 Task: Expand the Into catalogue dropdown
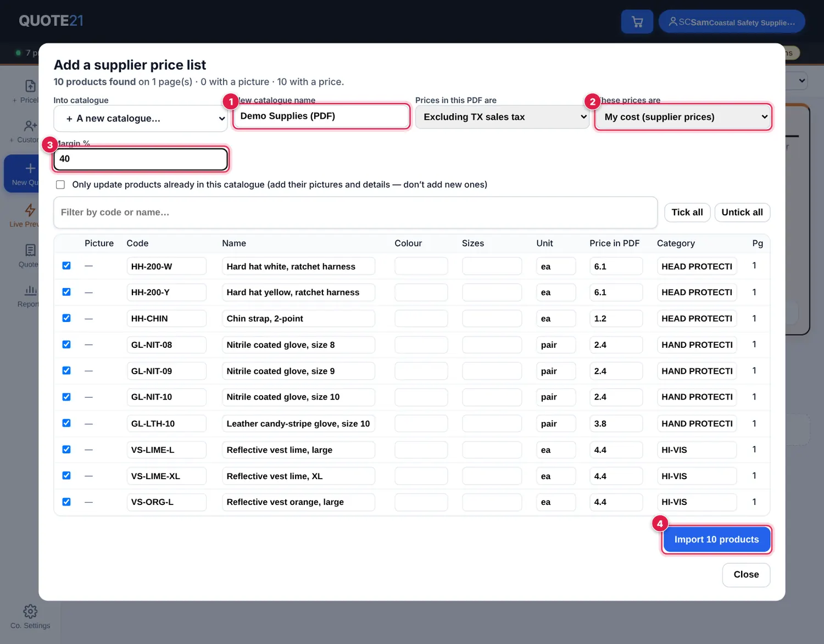[x=141, y=119]
